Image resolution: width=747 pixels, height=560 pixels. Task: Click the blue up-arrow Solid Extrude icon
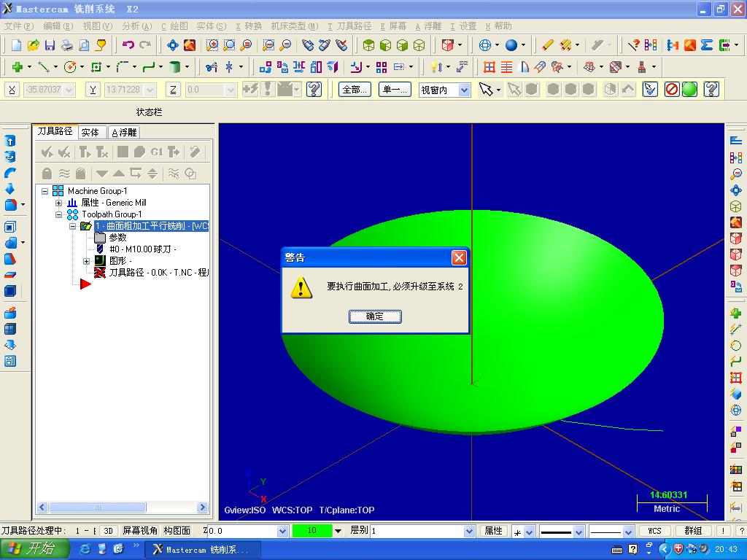pos(10,141)
